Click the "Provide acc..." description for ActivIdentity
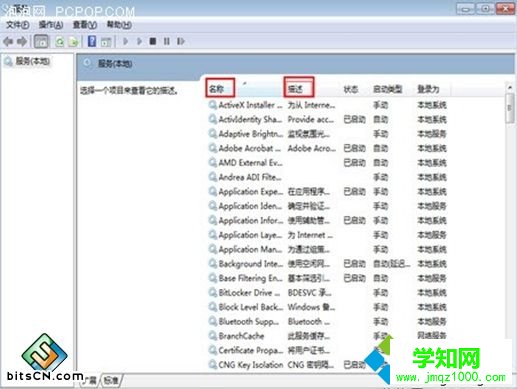 (x=311, y=119)
